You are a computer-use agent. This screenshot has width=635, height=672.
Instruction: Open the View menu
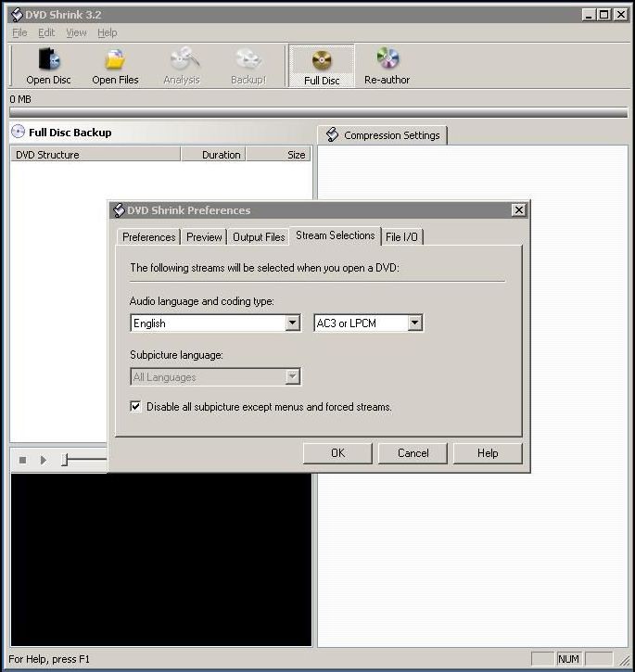[76, 32]
